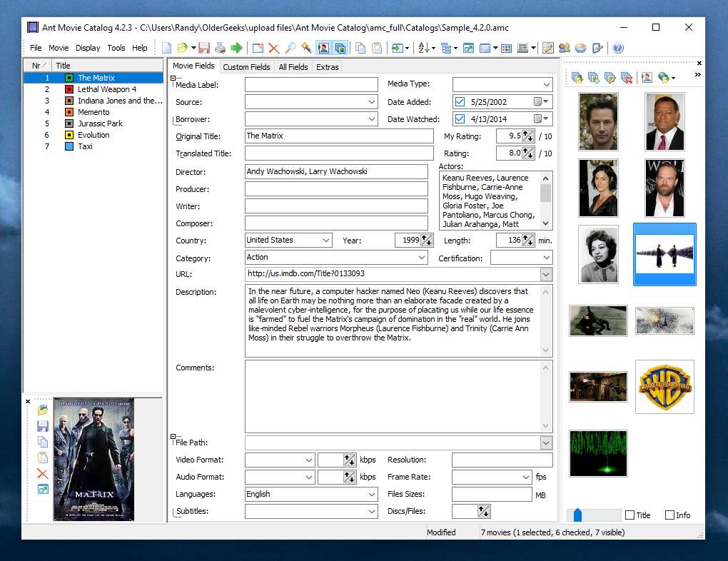The height and width of the screenshot is (561, 728).
Task: Open the Display menu
Action: tap(88, 48)
